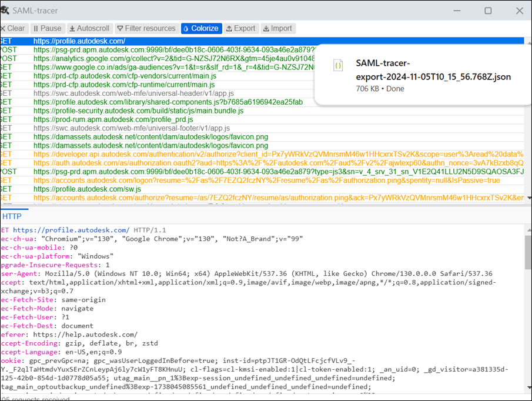
Task: Click the Referer help.autodesk.com value
Action: (x=85, y=335)
